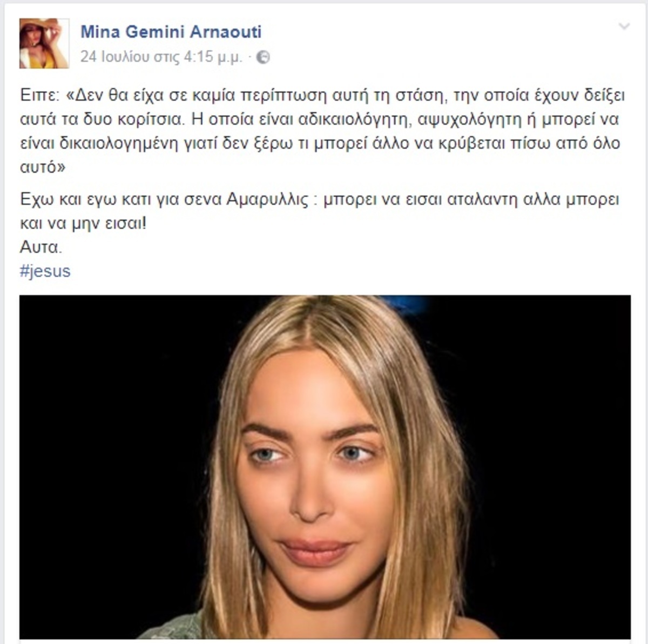
Task: Open the attached photo of the blonde woman
Action: pos(325,467)
